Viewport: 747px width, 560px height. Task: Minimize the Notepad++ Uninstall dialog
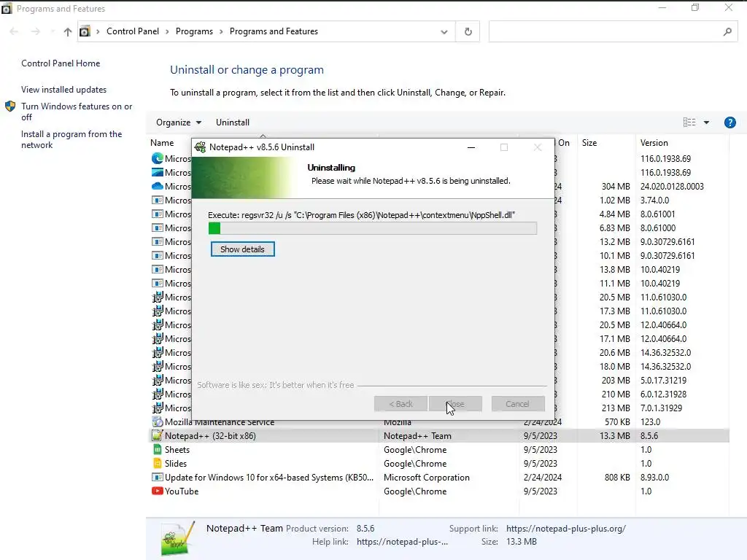pos(471,147)
